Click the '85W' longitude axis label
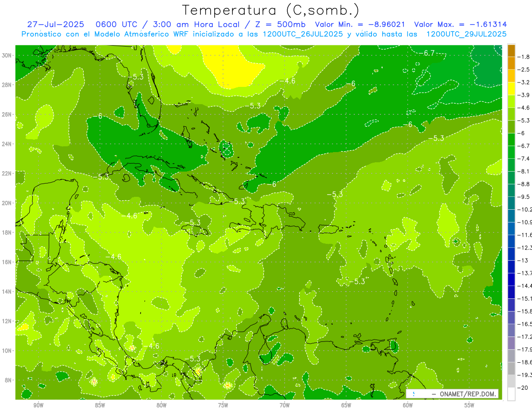Viewport: 532px width, 411px height. click(100, 405)
